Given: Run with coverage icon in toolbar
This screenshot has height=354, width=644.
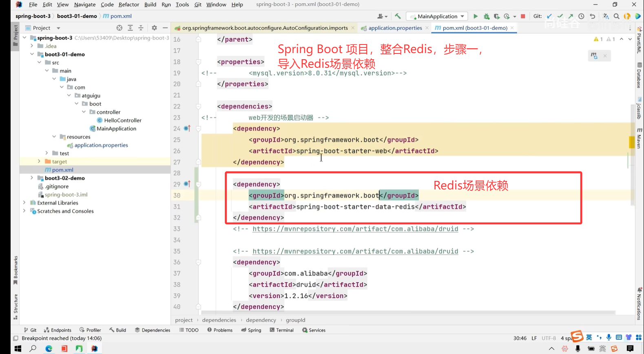Looking at the screenshot, I should [497, 16].
